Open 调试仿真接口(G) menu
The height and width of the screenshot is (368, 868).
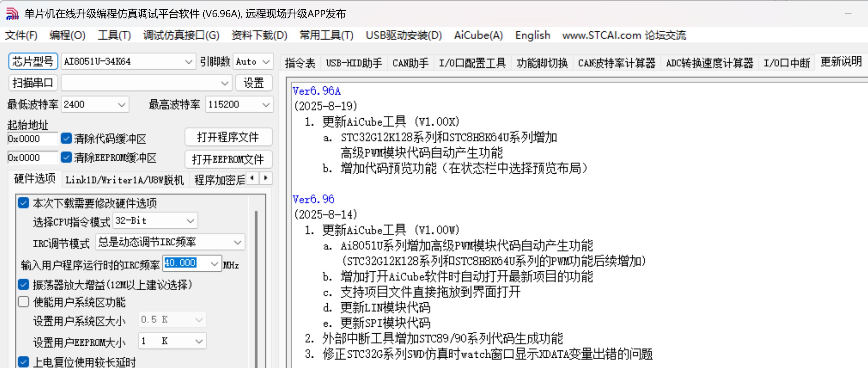[x=181, y=35]
